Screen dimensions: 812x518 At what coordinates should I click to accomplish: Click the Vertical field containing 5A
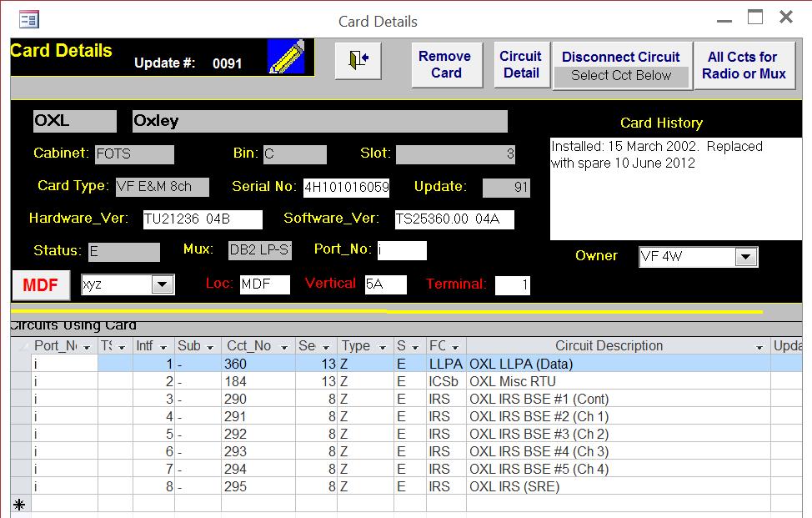point(384,284)
